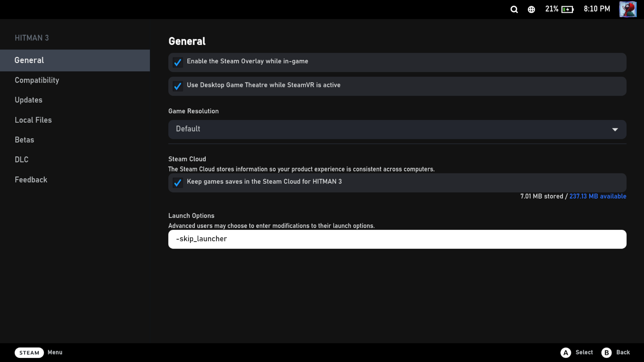This screenshot has height=362, width=644.
Task: Press the A Select controller button
Action: 565,352
